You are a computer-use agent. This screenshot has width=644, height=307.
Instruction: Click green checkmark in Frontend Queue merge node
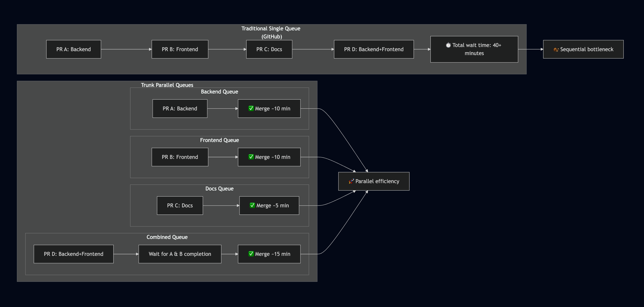(251, 157)
